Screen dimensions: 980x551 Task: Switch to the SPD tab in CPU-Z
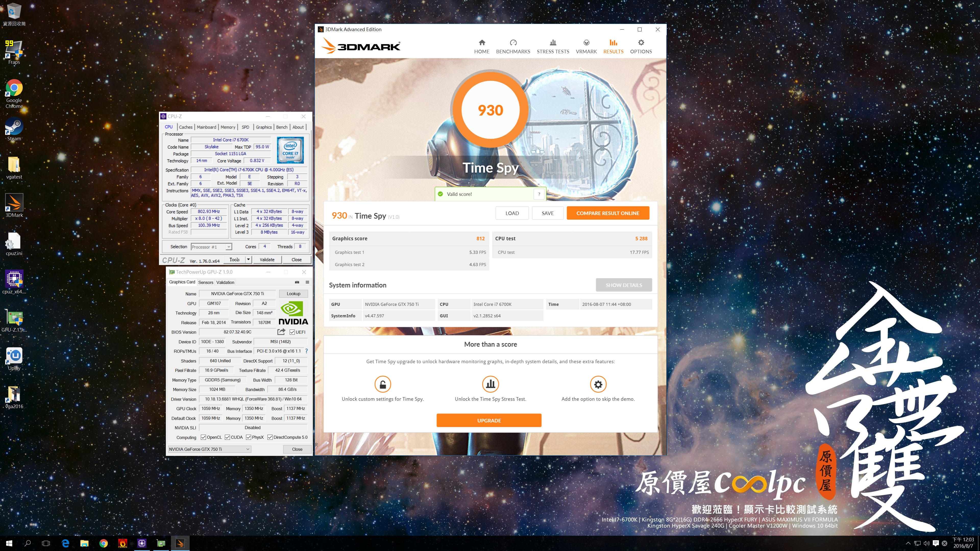245,127
